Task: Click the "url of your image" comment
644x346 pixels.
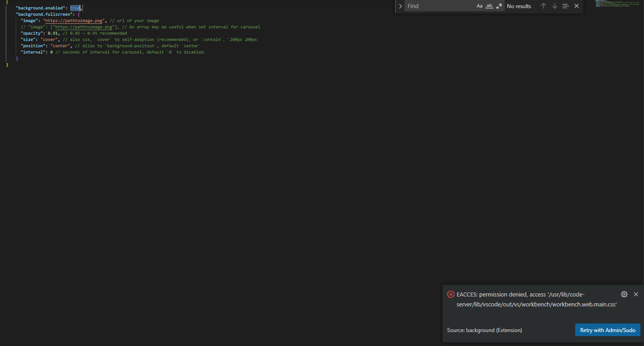Action: point(134,21)
